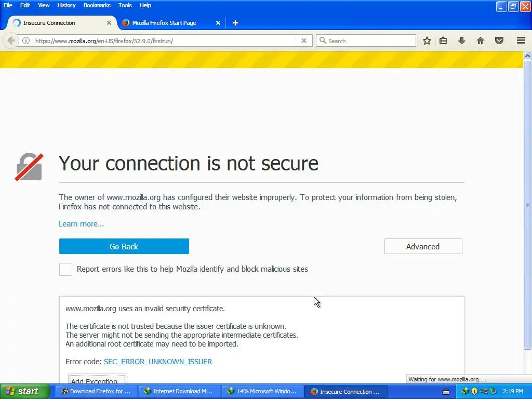Check the Report errors to Mozilla checkbox
Viewport: 532px width, 399px height.
(x=65, y=270)
